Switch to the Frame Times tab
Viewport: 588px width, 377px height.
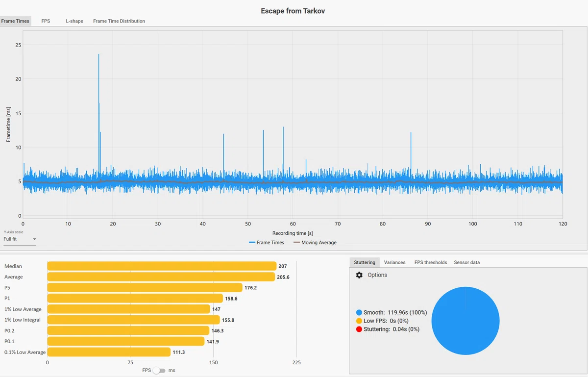click(x=15, y=21)
